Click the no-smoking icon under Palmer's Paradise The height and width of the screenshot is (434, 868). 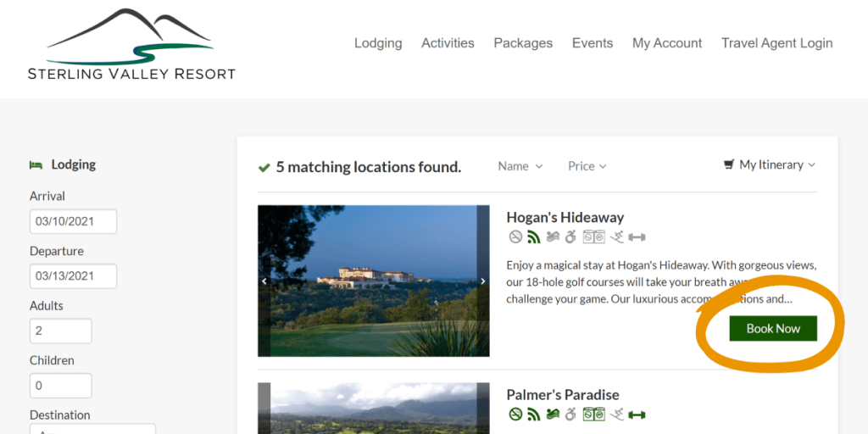click(515, 415)
